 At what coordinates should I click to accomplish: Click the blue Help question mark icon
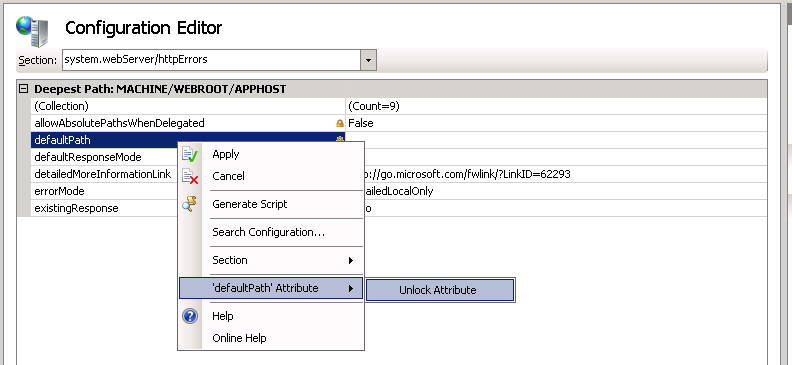[190, 316]
